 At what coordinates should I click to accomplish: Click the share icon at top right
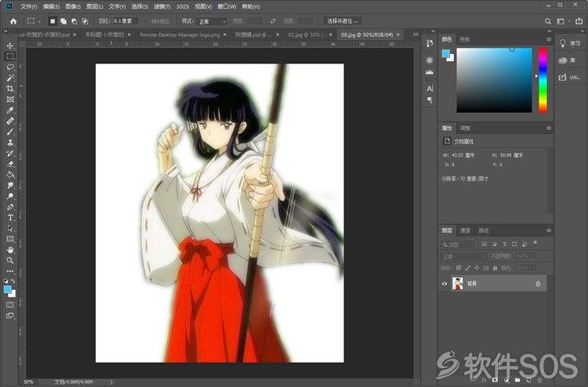pyautogui.click(x=579, y=21)
